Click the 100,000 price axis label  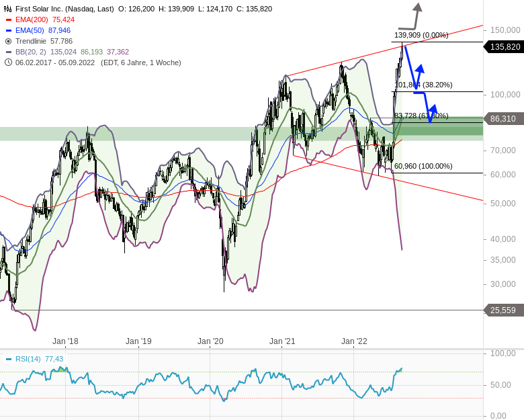(505, 95)
